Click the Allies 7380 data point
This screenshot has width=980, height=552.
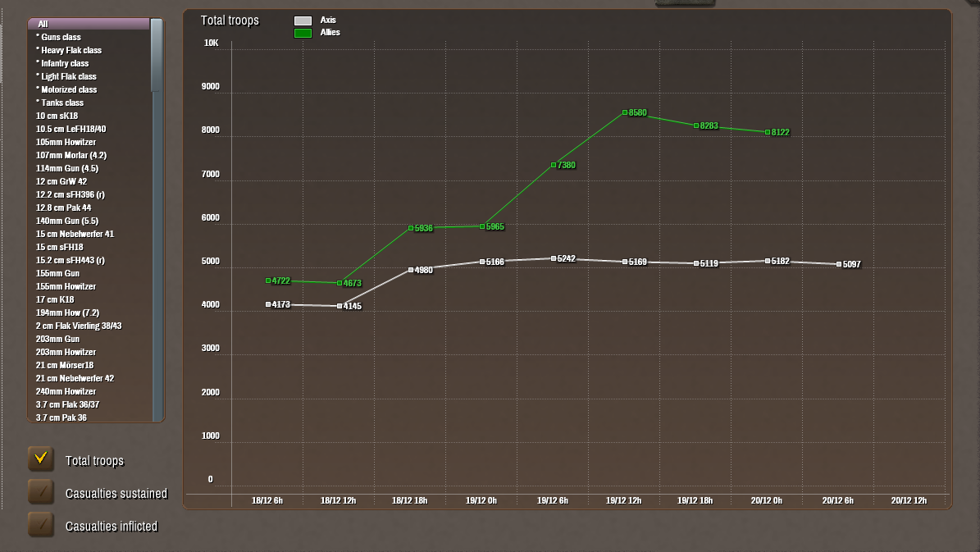click(x=553, y=165)
